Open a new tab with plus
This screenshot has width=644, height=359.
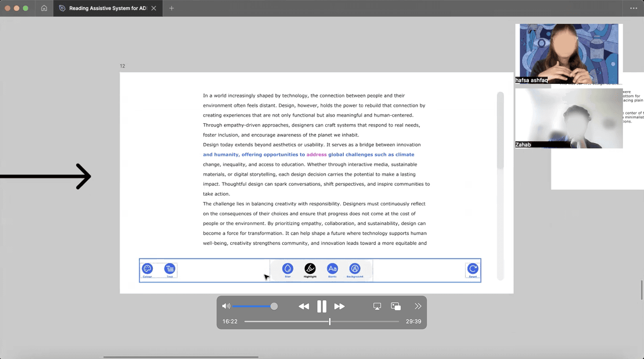click(171, 8)
